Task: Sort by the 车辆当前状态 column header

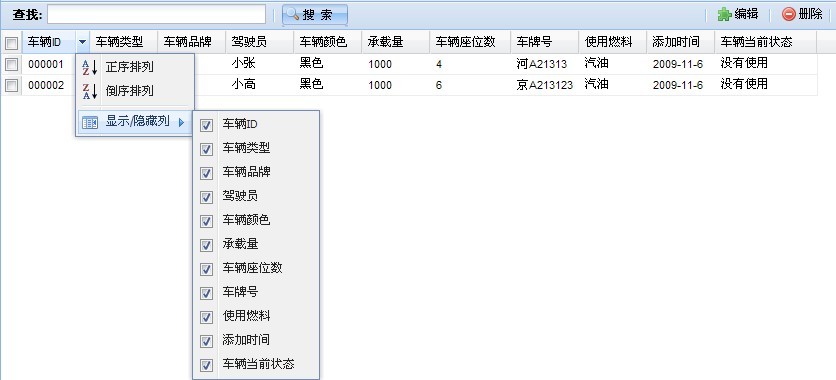Action: point(766,42)
